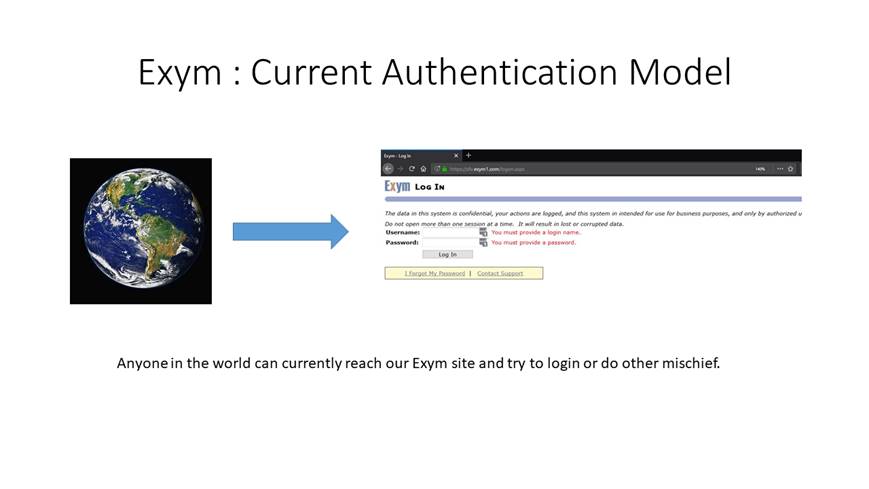Go back with the browser back arrow
The height and width of the screenshot is (489, 869).
(389, 169)
